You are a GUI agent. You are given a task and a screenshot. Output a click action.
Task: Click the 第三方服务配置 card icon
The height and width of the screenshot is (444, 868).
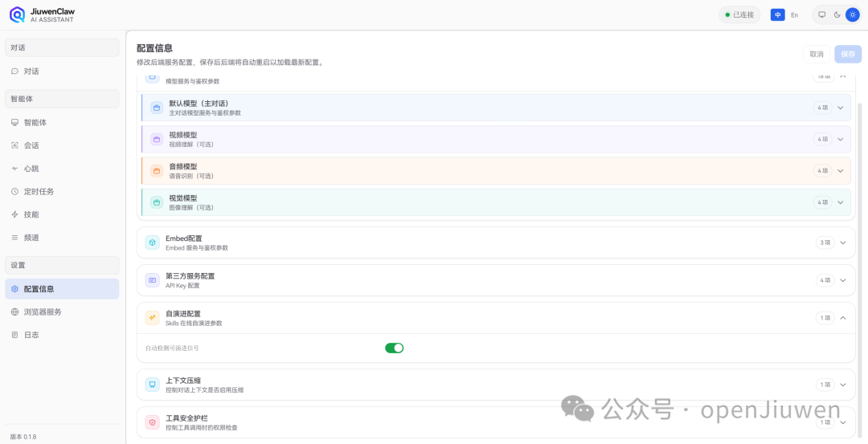152,280
